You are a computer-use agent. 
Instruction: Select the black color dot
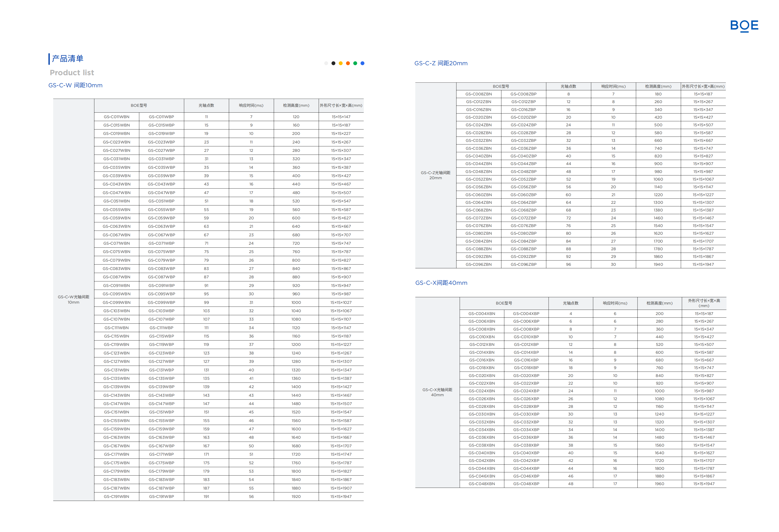click(333, 63)
